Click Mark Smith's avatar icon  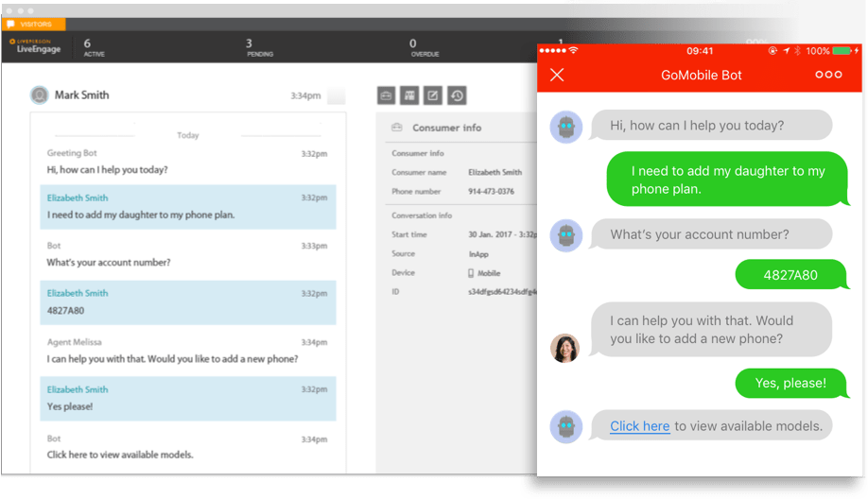pyautogui.click(x=40, y=95)
